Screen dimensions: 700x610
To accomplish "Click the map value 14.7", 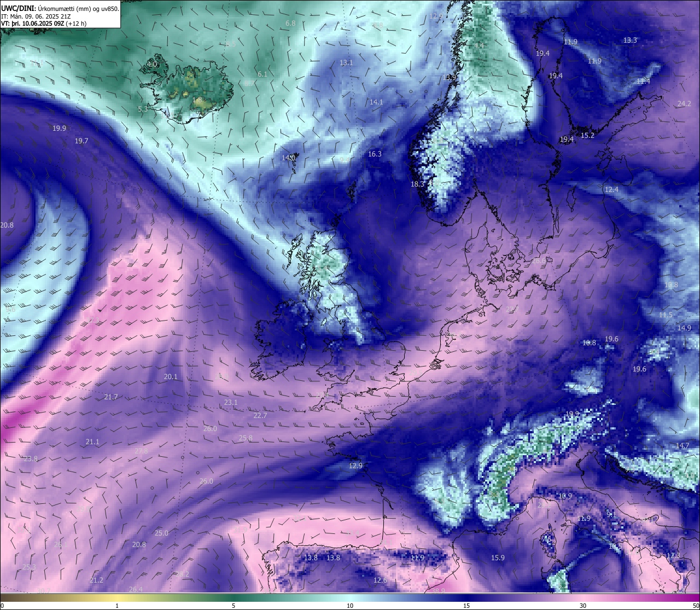I will (x=682, y=445).
